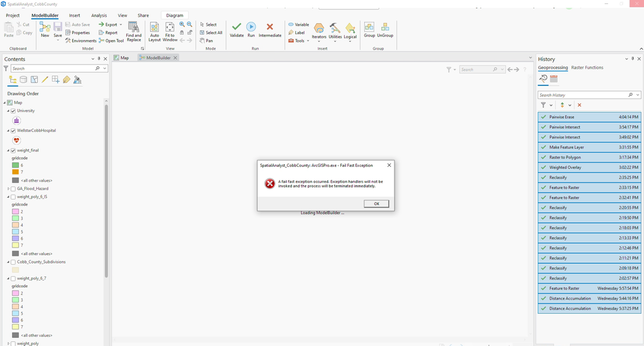
Task: Check the GA_Flood_Hazard layer checkbox
Action: click(x=13, y=189)
